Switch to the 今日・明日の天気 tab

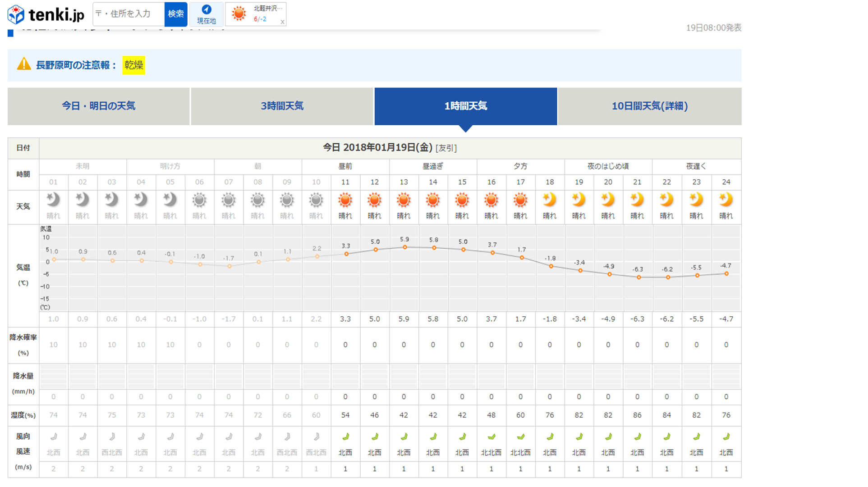point(99,106)
